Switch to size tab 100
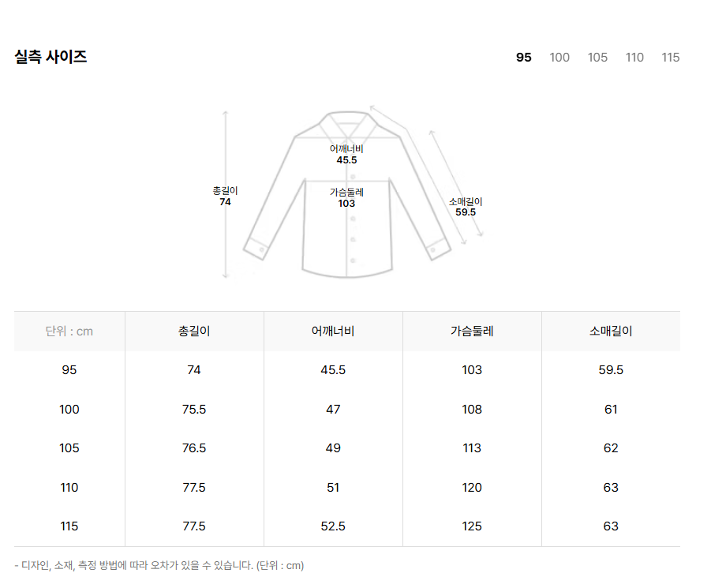This screenshot has width=711, height=588. 559,58
